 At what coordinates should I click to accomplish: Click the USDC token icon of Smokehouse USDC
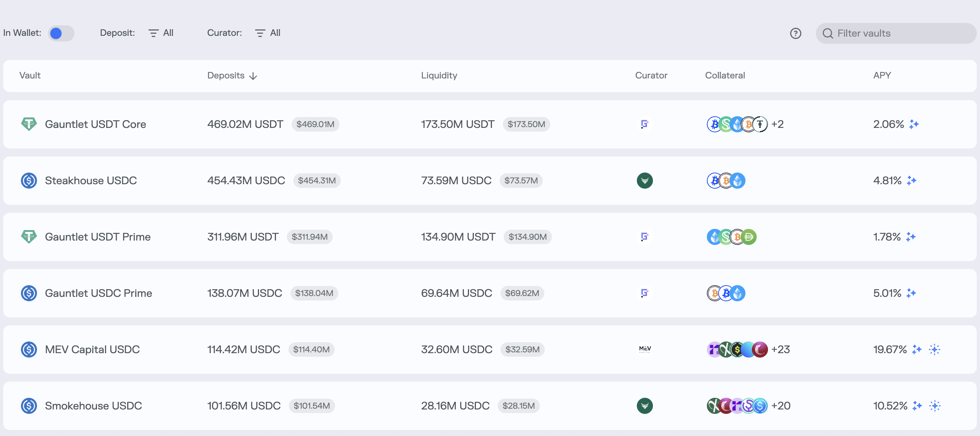[29, 406]
